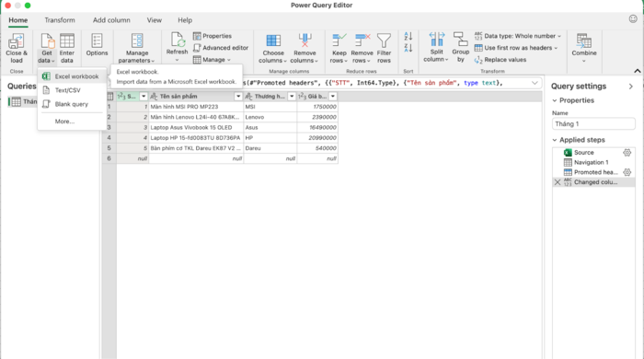Screen dimensions: 644x359
Task: Select the Changed column type applied step
Action: (593, 182)
